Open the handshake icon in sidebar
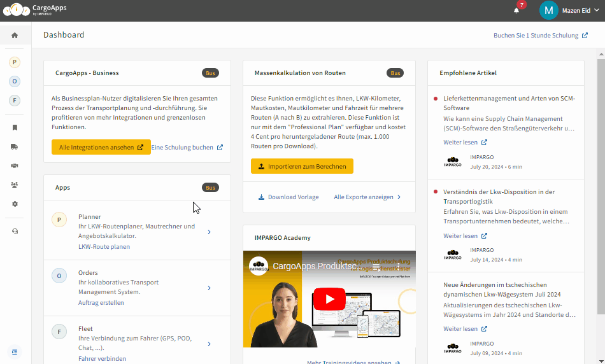This screenshot has height=364, width=605. tap(15, 166)
